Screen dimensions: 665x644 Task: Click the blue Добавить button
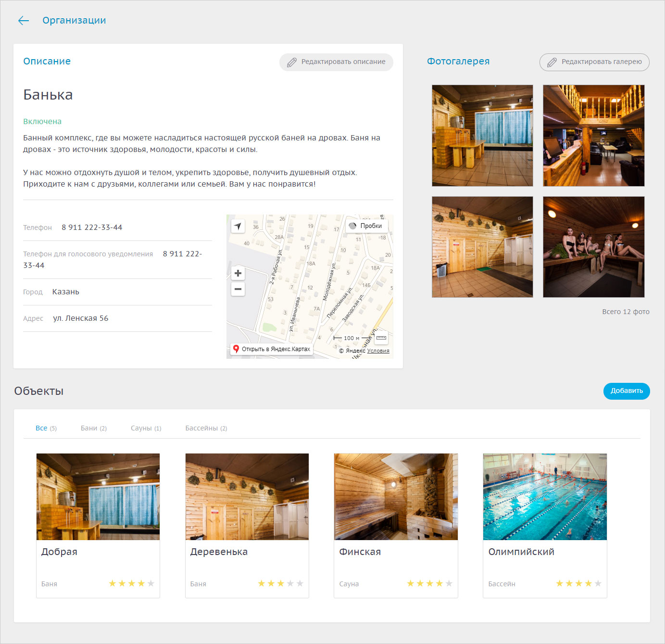coord(627,391)
